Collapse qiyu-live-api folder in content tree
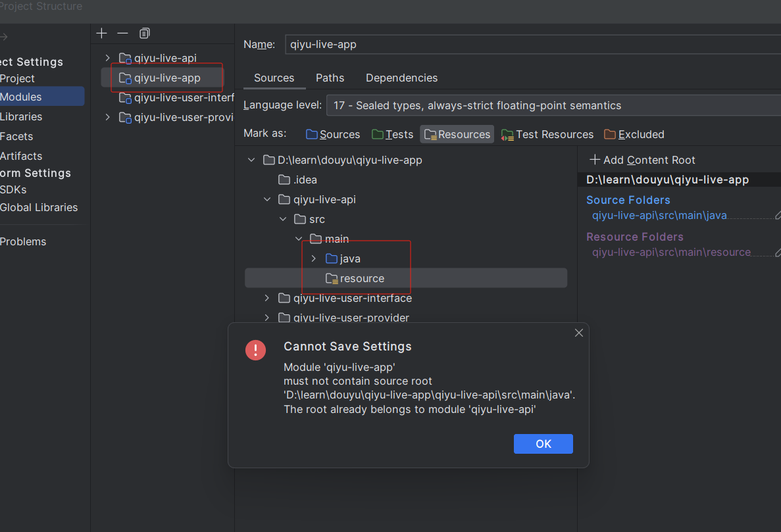The width and height of the screenshot is (781, 532). 268,199
